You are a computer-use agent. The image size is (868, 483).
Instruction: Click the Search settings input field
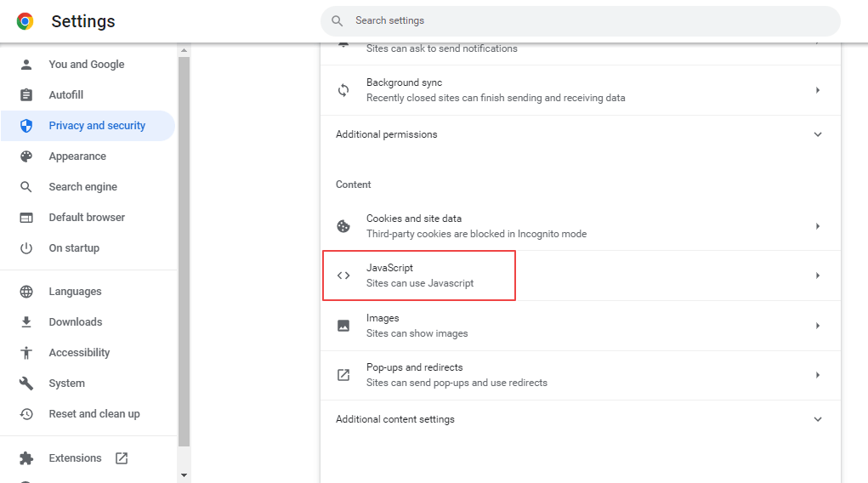tap(587, 20)
